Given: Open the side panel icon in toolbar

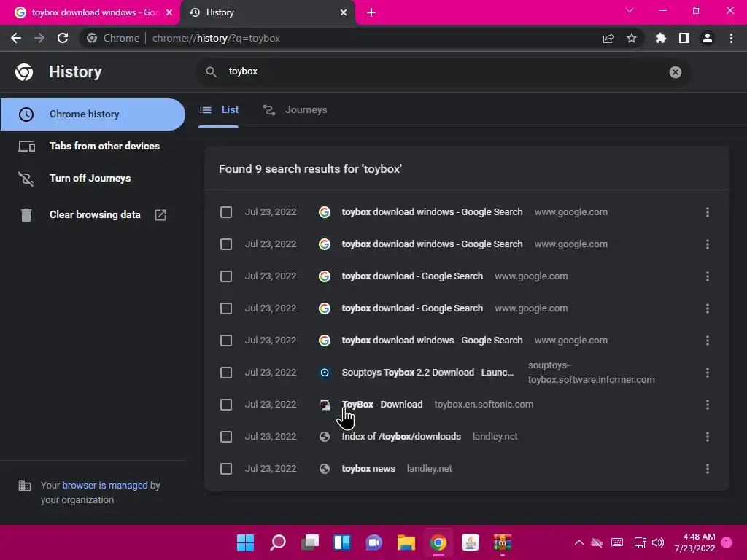Looking at the screenshot, I should 684,38.
